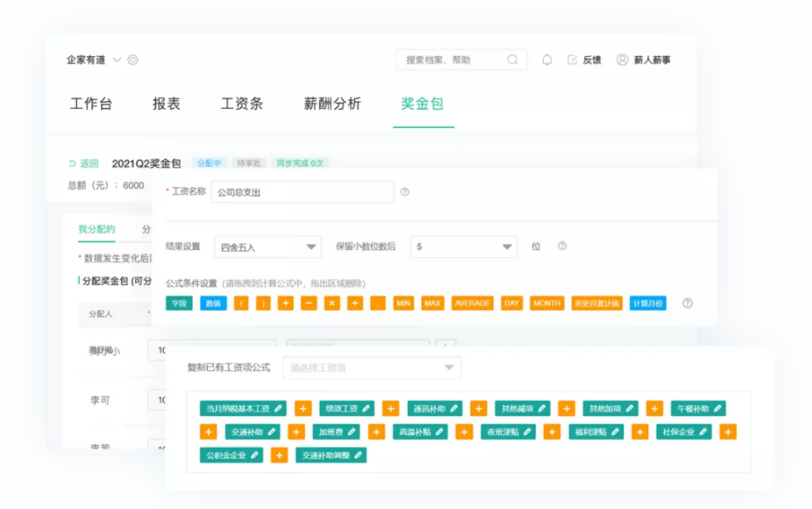Click the help icon after 计算月份
812x509 pixels.
(688, 303)
